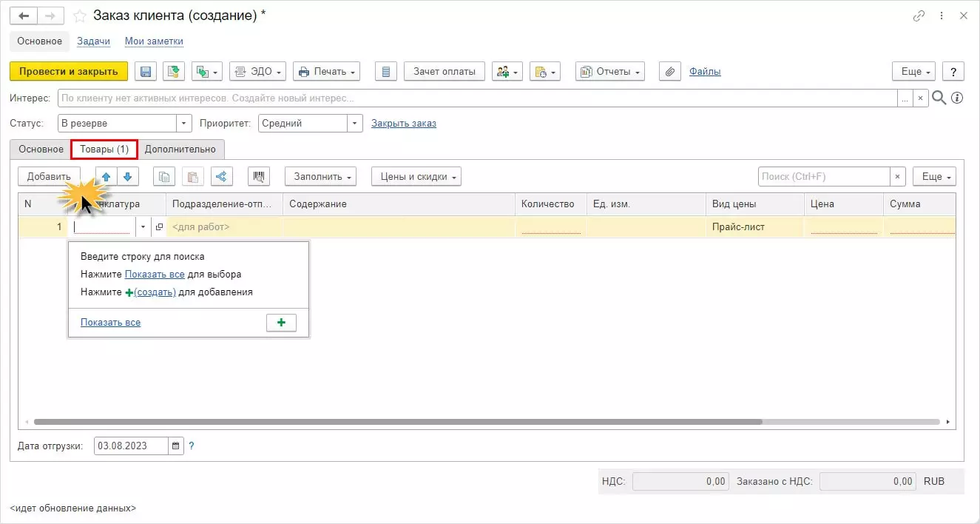Move the row down with the down arrow
Image resolution: width=980 pixels, height=524 pixels.
click(x=128, y=177)
